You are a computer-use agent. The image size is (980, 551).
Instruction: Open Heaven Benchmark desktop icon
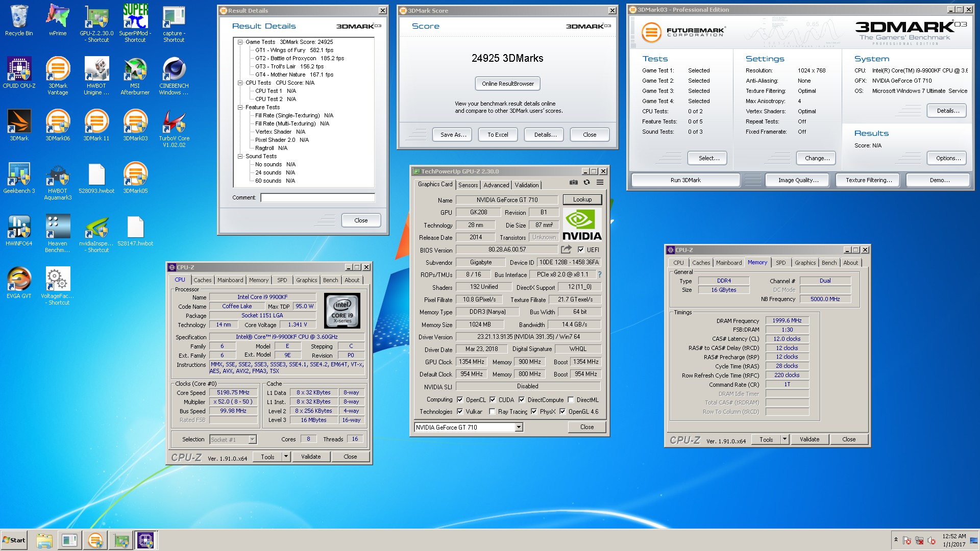tap(58, 233)
